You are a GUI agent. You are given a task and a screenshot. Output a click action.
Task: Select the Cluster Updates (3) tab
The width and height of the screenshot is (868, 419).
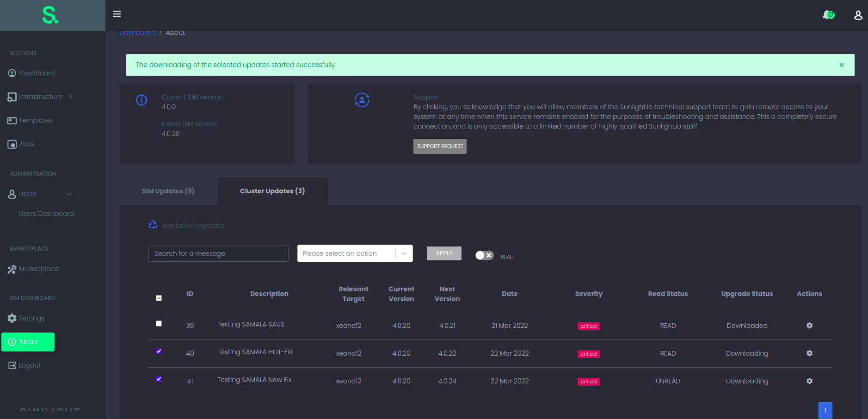272,191
